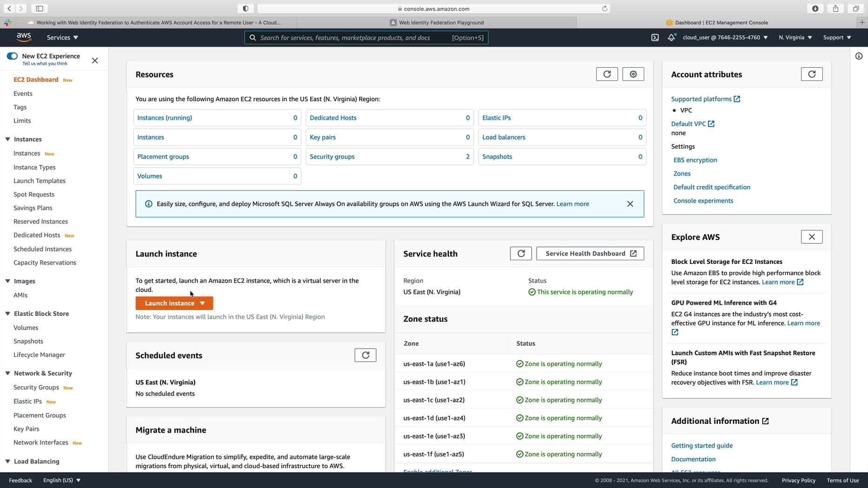The image size is (868, 488).
Task: Open the pinned Slack tab icon
Action: point(8,22)
